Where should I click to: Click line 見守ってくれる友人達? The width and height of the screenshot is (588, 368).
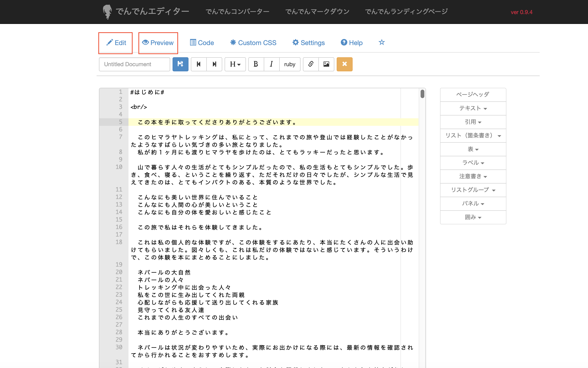point(171,310)
